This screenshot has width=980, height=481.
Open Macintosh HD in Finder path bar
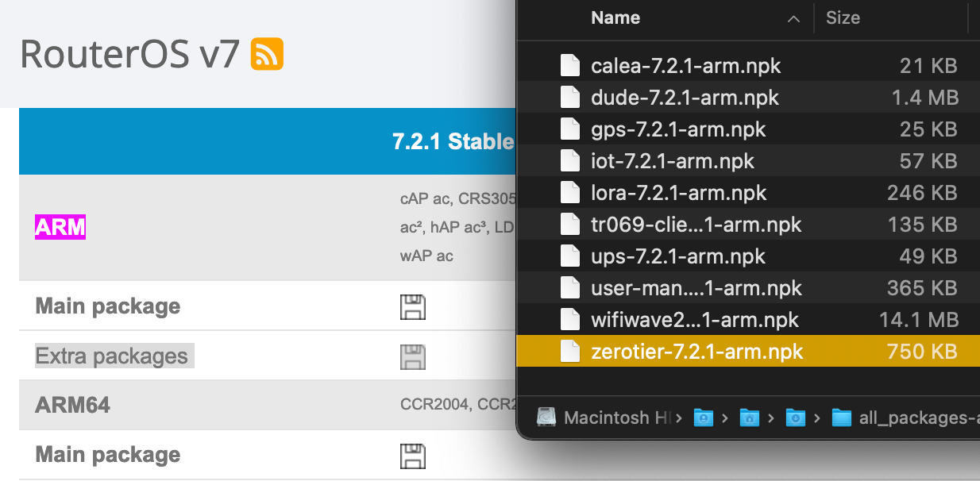(604, 418)
